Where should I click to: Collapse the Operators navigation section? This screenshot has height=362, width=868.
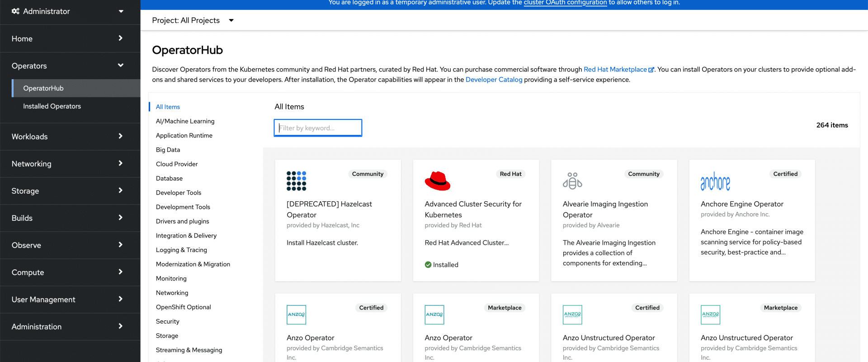point(70,66)
